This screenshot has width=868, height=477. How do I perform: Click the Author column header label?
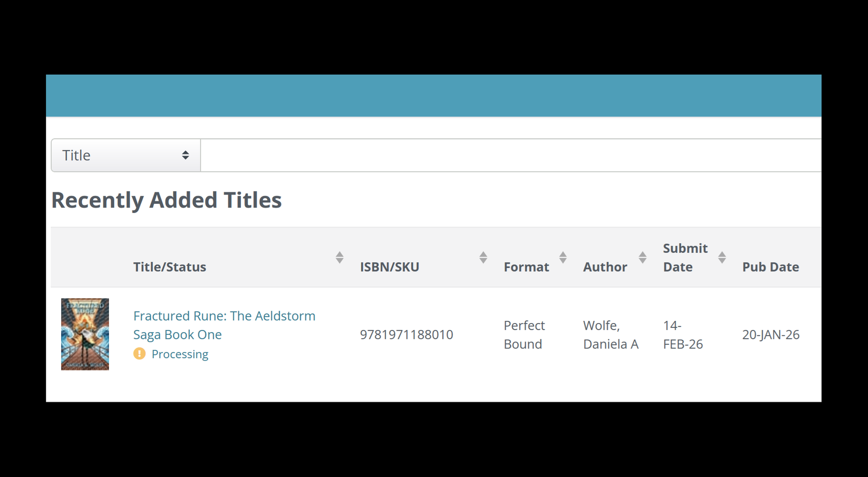605,267
